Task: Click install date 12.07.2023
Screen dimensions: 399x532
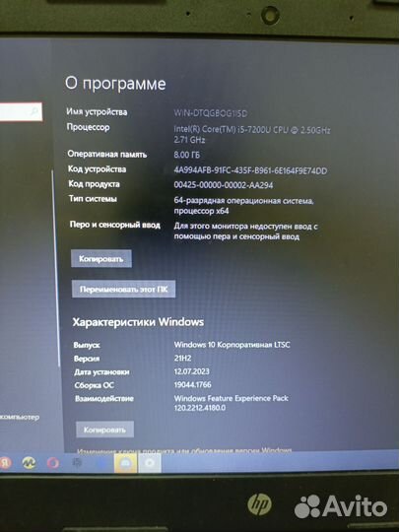Action: point(192,371)
